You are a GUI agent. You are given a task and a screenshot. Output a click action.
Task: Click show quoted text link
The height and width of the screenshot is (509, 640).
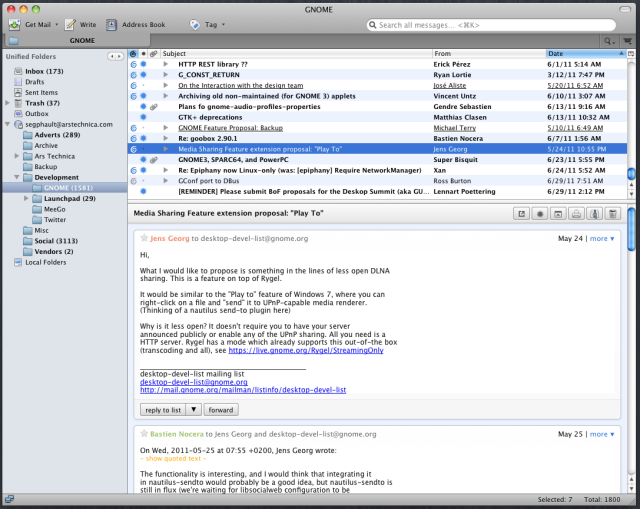pyautogui.click(x=173, y=459)
